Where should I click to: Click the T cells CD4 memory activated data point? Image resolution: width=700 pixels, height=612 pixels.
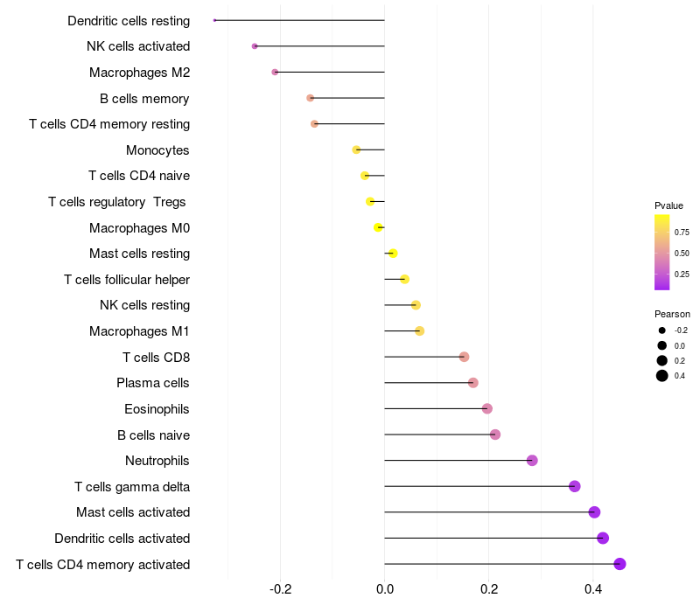pyautogui.click(x=619, y=564)
